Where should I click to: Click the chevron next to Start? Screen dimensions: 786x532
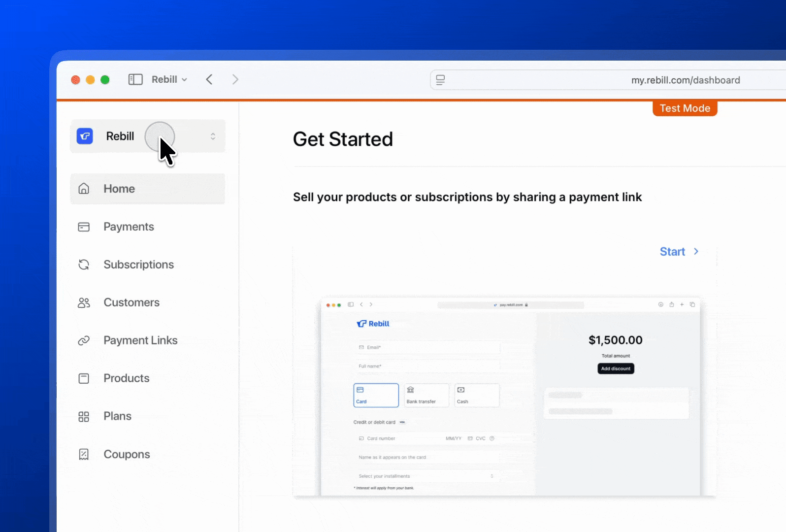click(x=696, y=251)
